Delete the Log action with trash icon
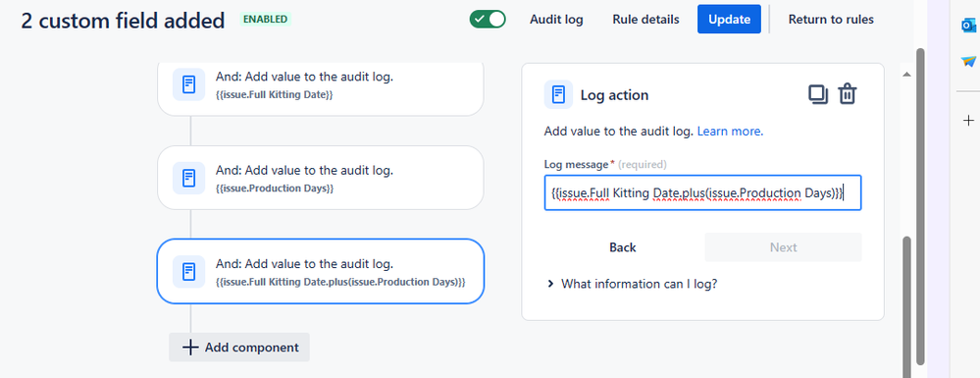This screenshot has height=378, width=980. click(847, 94)
